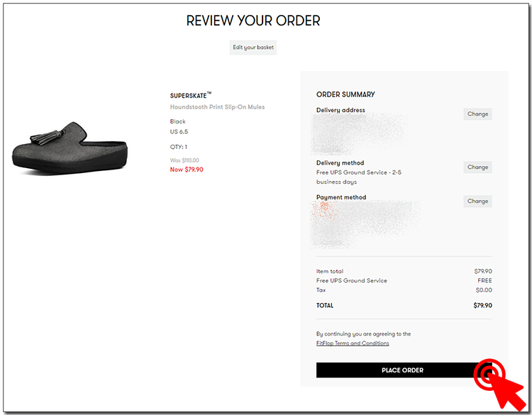Click the bold TOTAL amount $79.90
The width and height of the screenshot is (532, 415).
coord(482,306)
